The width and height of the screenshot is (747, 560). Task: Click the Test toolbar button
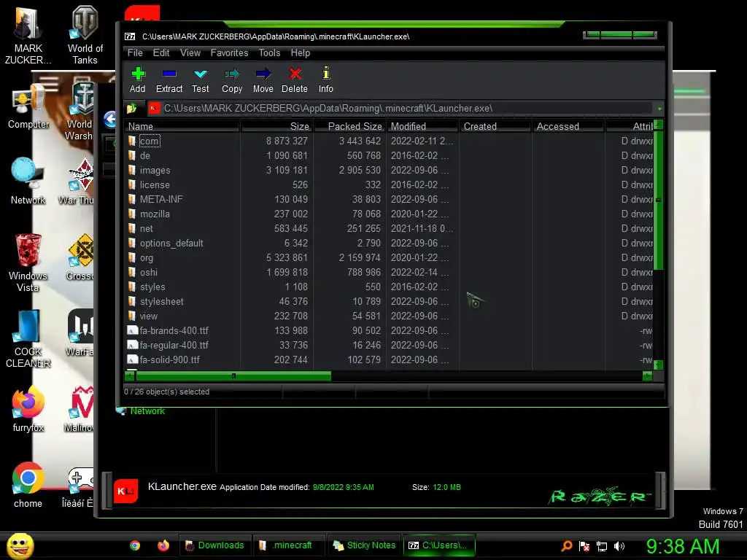pos(200,79)
